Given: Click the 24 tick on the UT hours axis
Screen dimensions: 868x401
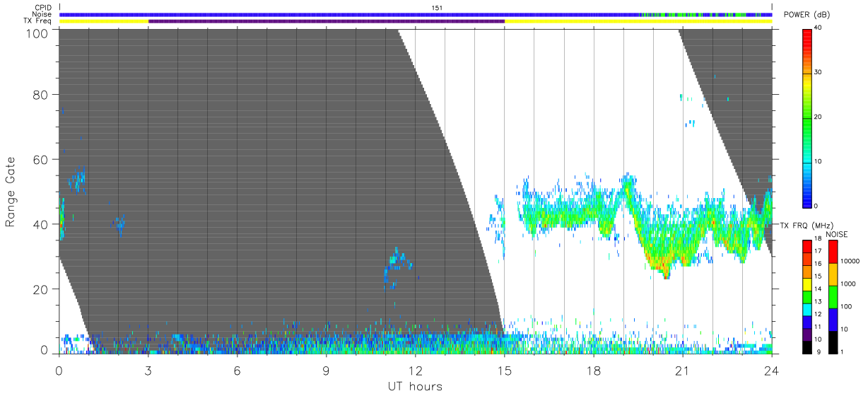Looking at the screenshot, I should 771,370.
